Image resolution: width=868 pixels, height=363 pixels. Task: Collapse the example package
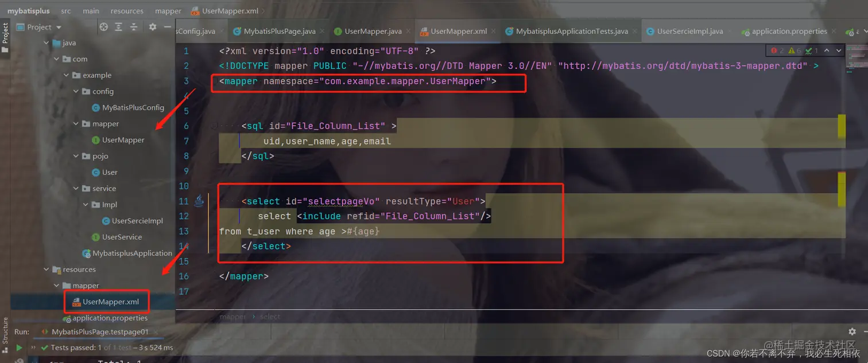[x=67, y=75]
